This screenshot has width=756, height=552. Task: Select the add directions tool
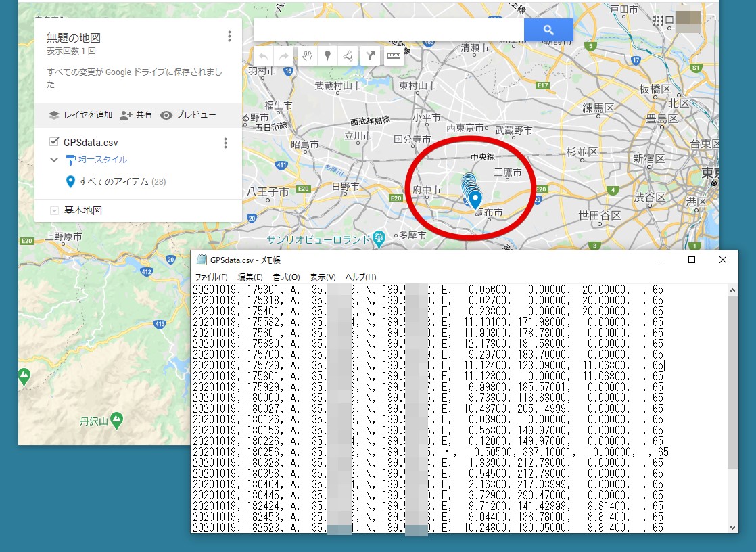point(371,56)
